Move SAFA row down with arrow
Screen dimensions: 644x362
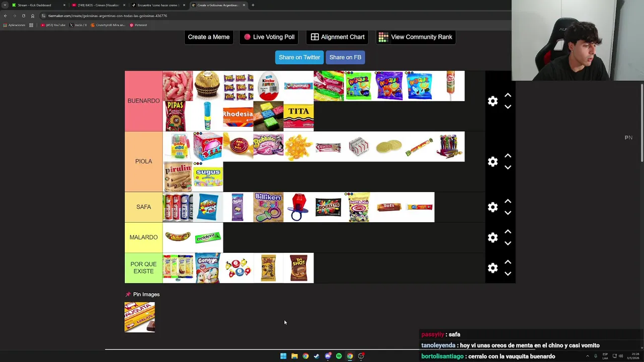508,213
